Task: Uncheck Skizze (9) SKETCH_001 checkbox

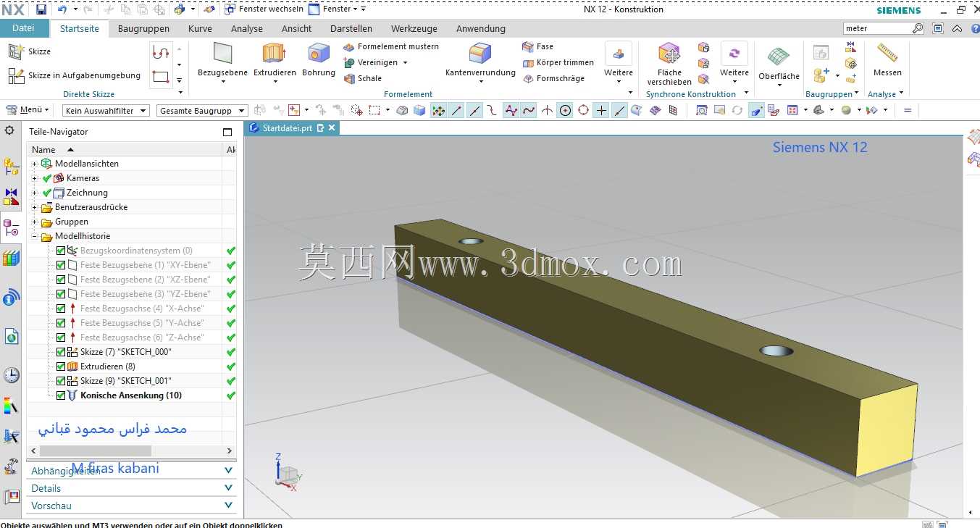Action: (61, 381)
